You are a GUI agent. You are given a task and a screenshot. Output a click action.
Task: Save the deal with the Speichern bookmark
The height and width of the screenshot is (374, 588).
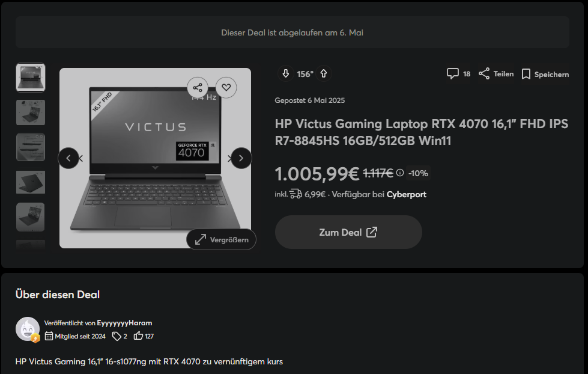(526, 74)
